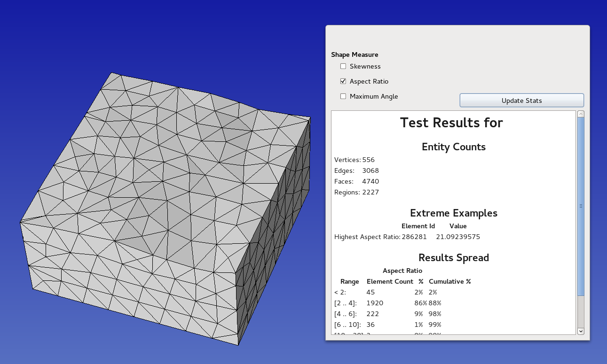Viewport: 607px width, 364px height.
Task: Click the Vertices count value 556
Action: pyautogui.click(x=368, y=160)
